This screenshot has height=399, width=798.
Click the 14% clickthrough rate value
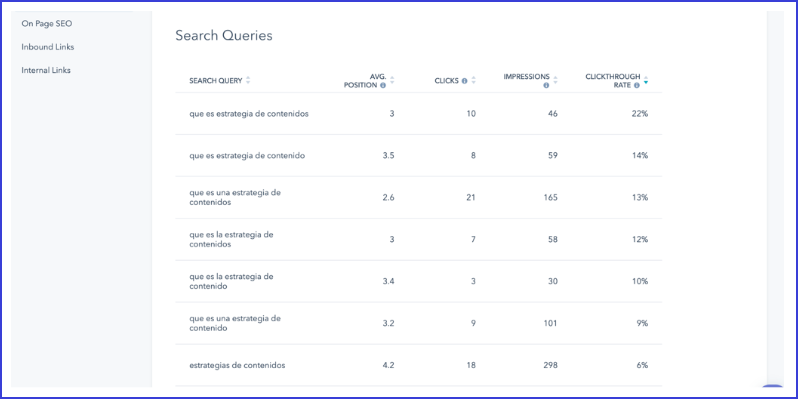pyautogui.click(x=640, y=156)
